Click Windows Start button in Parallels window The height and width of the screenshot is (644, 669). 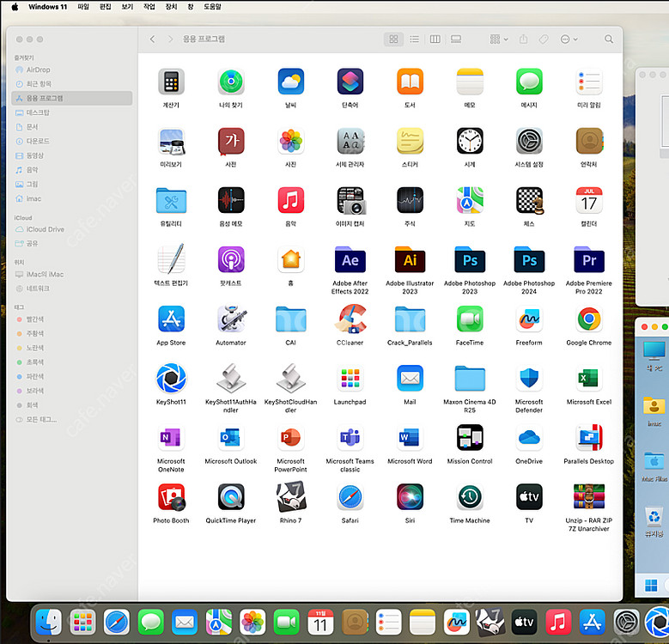651,586
